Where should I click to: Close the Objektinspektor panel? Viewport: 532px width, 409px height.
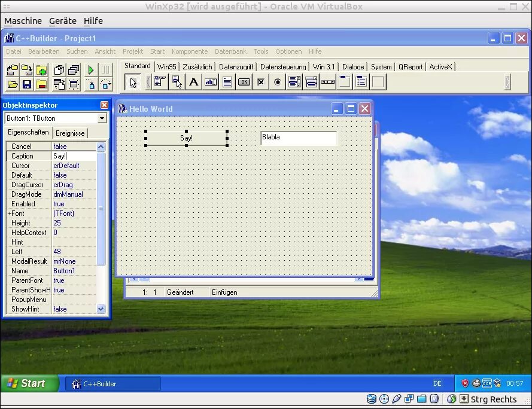(x=105, y=105)
